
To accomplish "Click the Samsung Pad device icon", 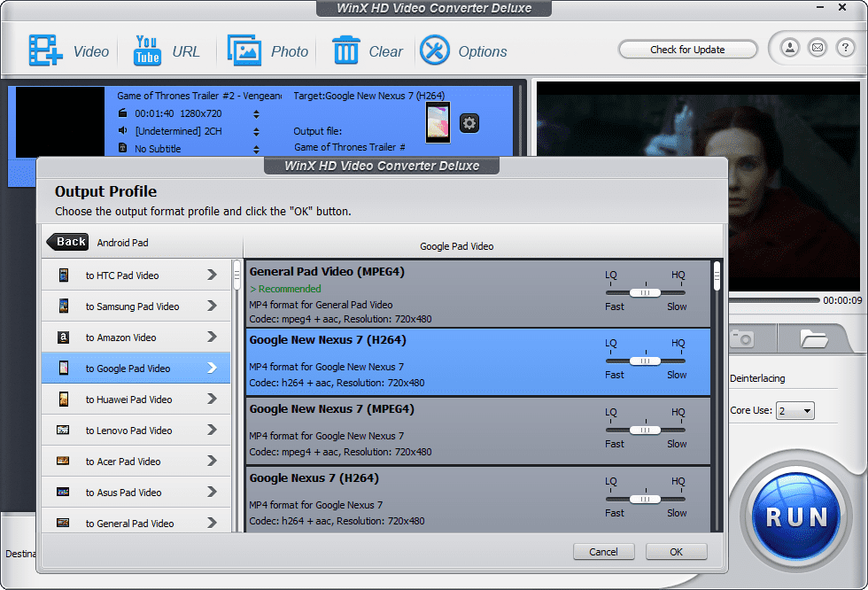I will 64,306.
